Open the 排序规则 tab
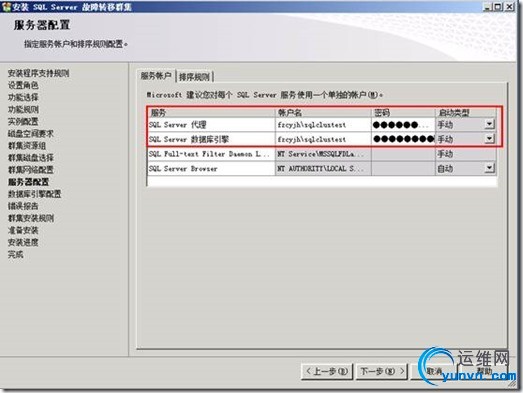Image resolution: width=523 pixels, height=393 pixels. coord(194,77)
